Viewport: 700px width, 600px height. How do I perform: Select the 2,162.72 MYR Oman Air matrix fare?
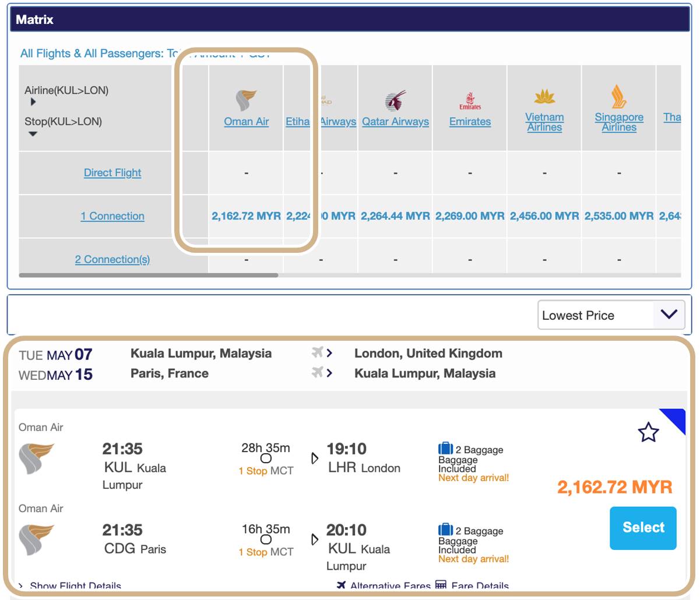pyautogui.click(x=246, y=216)
